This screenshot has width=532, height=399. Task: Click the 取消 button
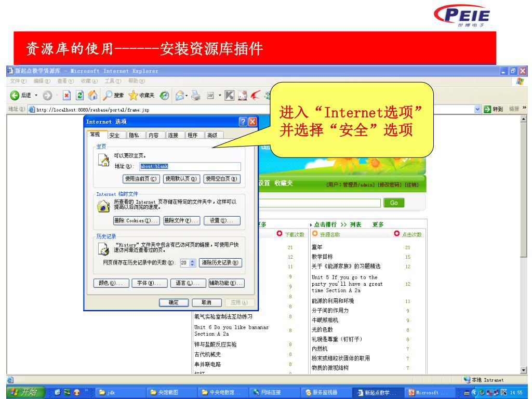pos(207,303)
